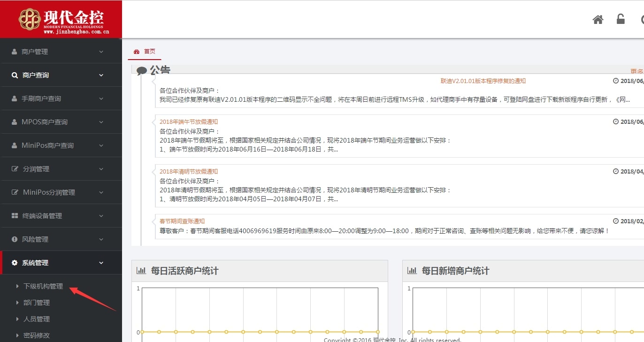Click the user icon beside 商户管理
This screenshot has width=644, height=342.
point(15,52)
